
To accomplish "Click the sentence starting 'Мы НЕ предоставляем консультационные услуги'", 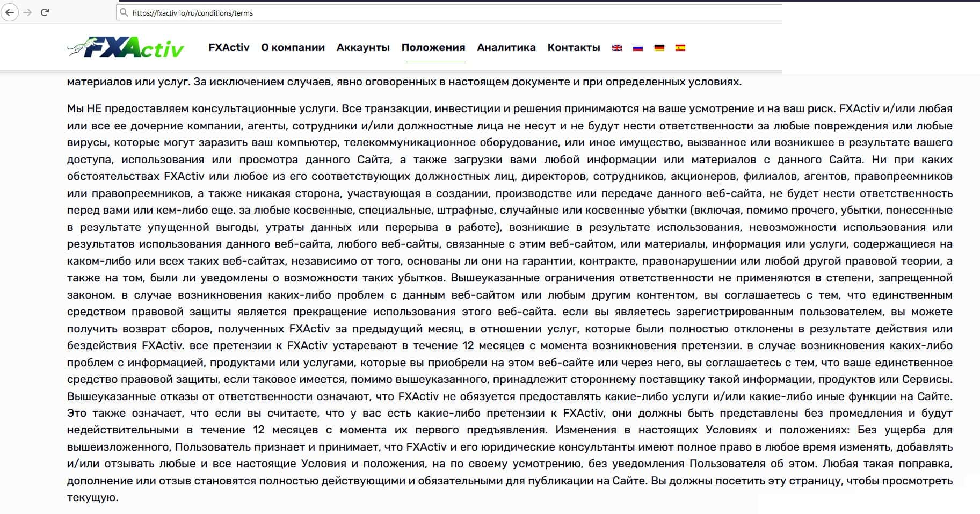I will [202, 108].
